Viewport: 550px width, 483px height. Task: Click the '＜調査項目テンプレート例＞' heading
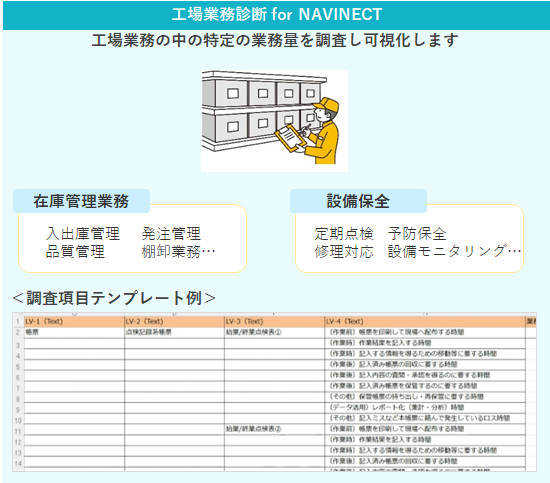114,298
